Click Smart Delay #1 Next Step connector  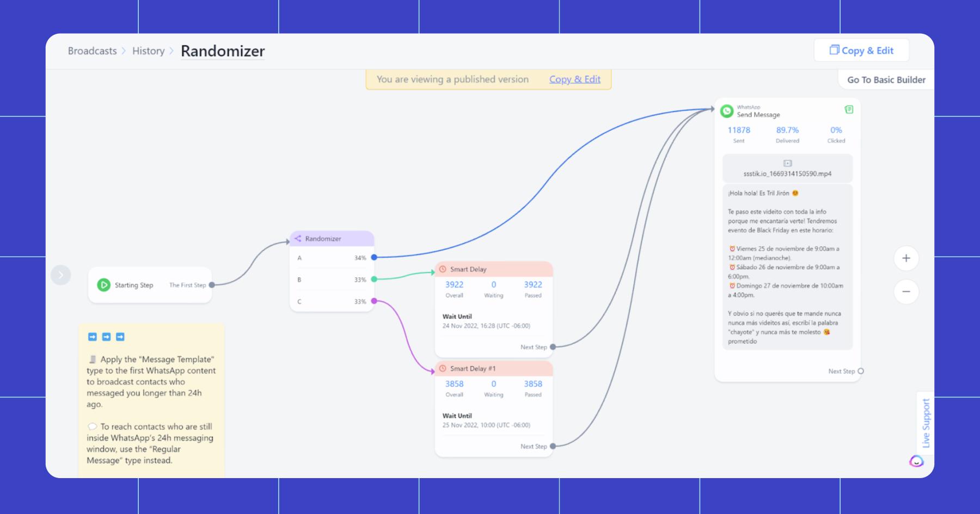(553, 446)
